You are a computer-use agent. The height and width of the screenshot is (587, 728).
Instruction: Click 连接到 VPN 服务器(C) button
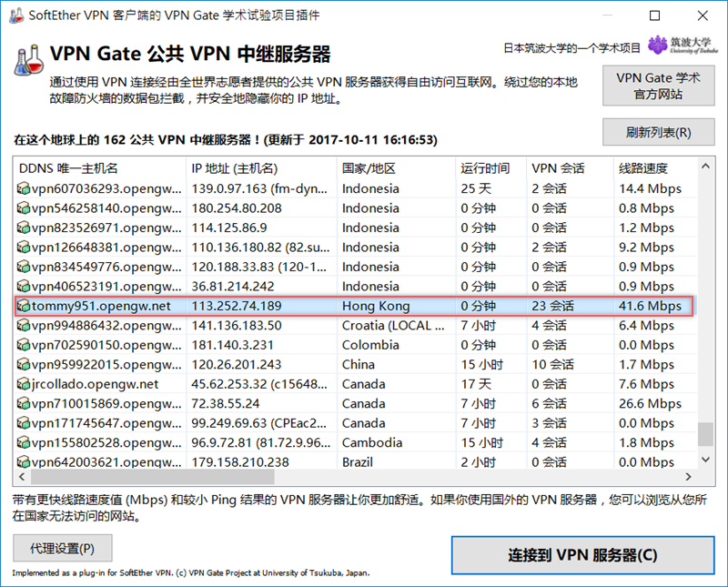[x=582, y=555]
